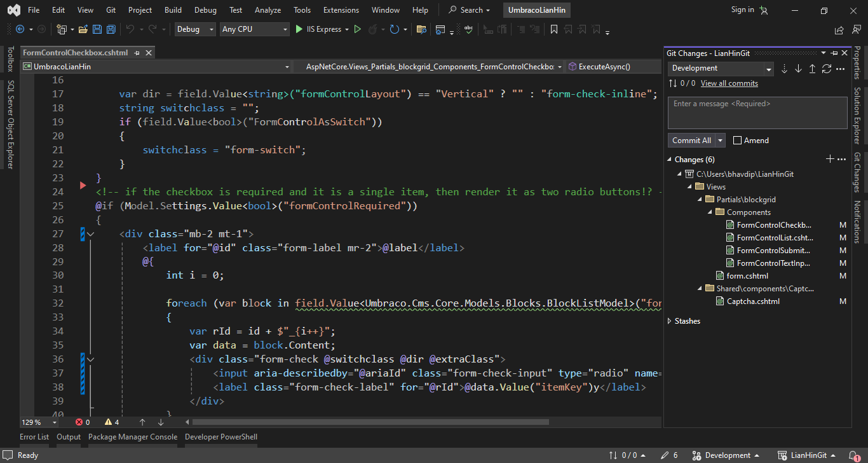The height and width of the screenshot is (463, 868).
Task: Open the Extensions menu
Action: pos(340,10)
